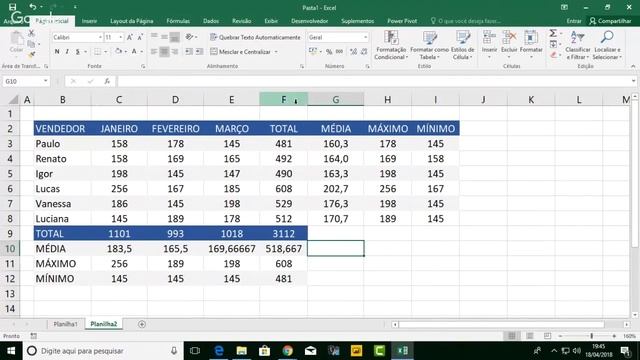Screen dimensions: 640x360
Task: Align cell text left
Action: (x=154, y=52)
